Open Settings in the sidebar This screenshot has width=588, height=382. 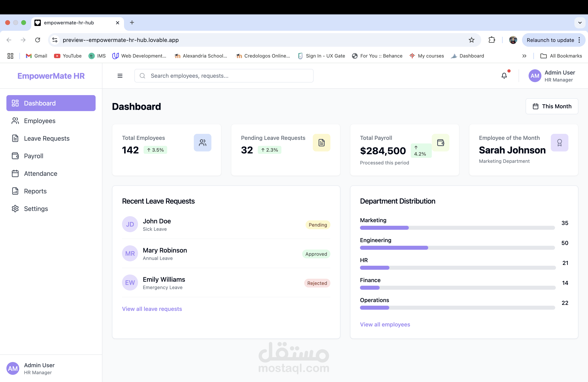51,209
